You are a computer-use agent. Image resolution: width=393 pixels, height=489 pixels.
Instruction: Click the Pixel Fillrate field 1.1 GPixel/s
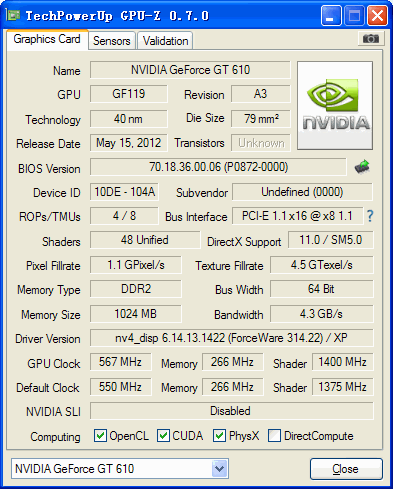(x=136, y=265)
